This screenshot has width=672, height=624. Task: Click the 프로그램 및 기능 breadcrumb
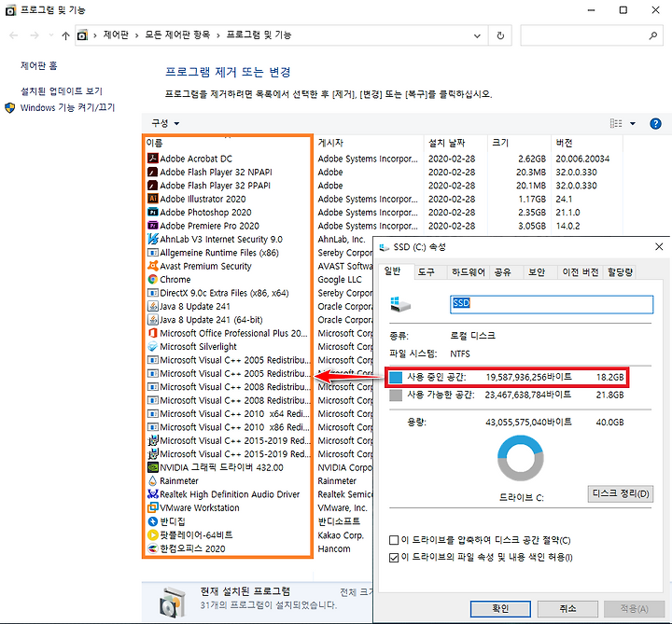pyautogui.click(x=259, y=35)
